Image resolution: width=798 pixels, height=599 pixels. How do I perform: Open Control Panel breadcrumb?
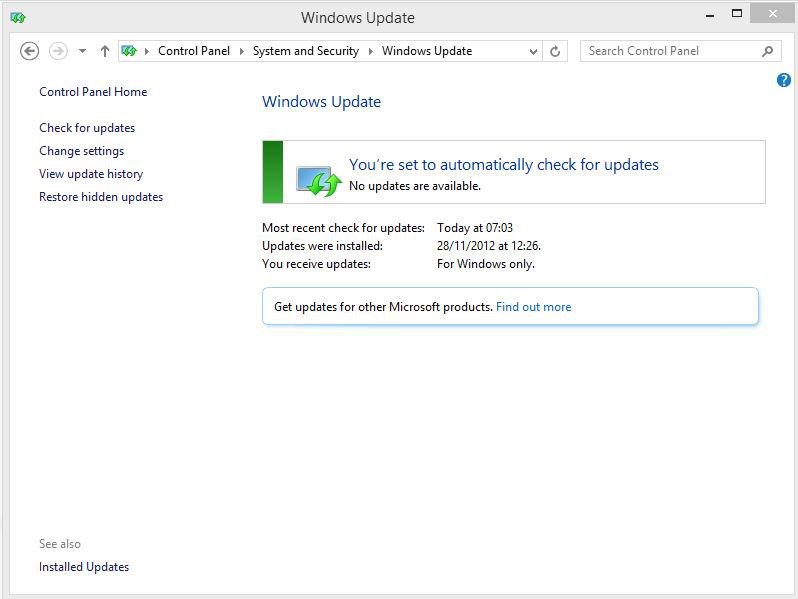pos(194,51)
